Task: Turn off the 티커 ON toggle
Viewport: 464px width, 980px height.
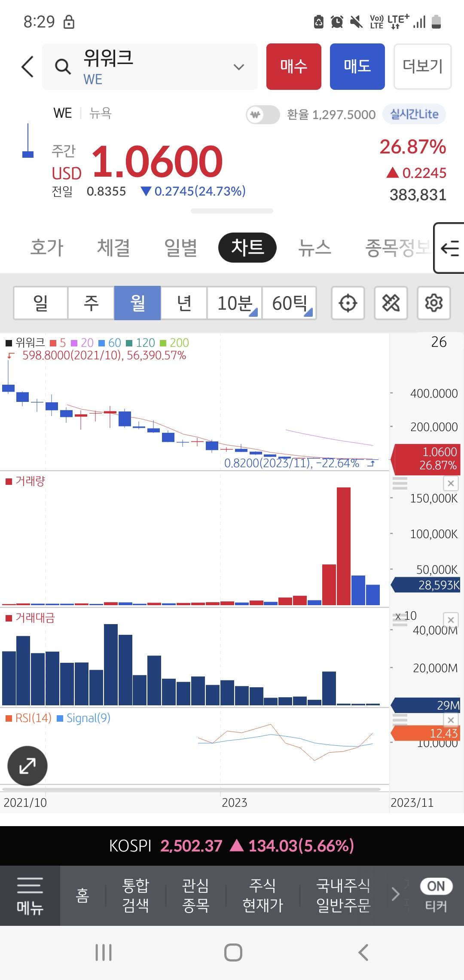Action: coord(436,886)
